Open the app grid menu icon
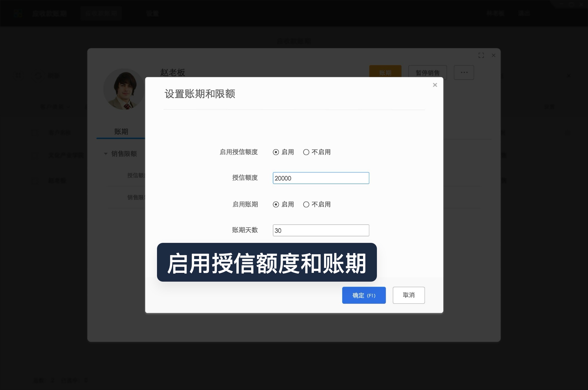 18,13
